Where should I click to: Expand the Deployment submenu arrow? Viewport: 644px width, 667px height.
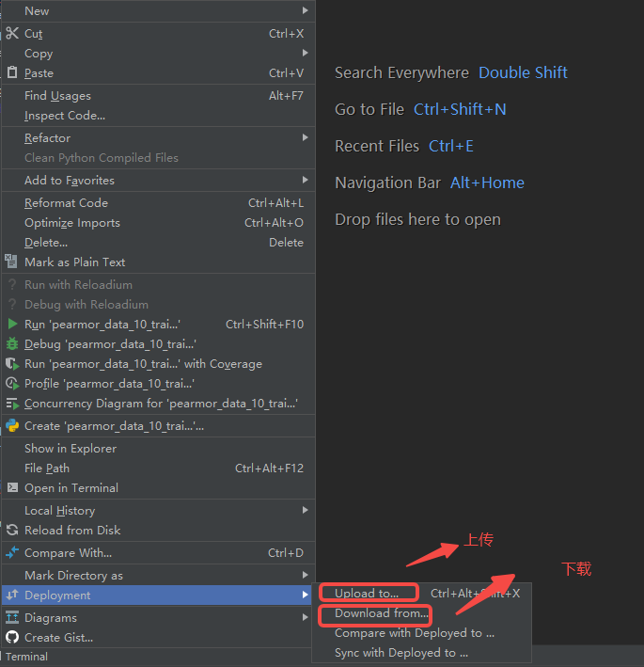[305, 595]
